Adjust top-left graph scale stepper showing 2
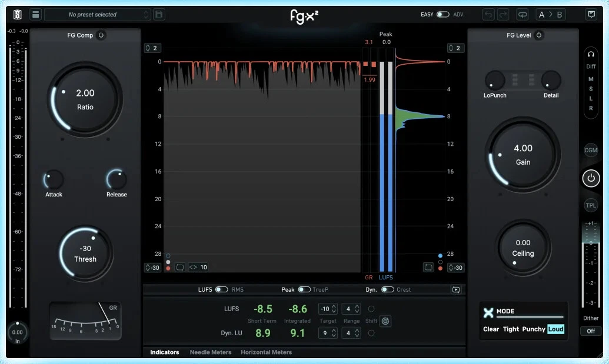 tap(152, 48)
